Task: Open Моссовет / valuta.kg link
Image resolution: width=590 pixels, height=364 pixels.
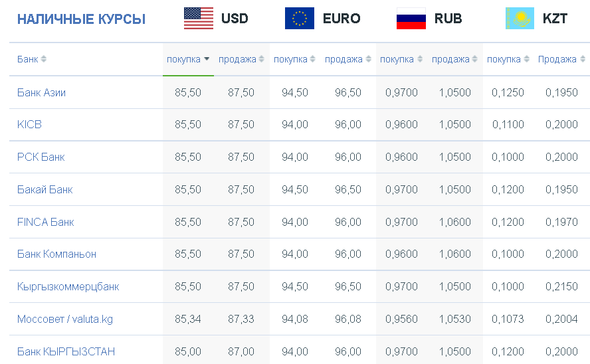Action: 65,319
